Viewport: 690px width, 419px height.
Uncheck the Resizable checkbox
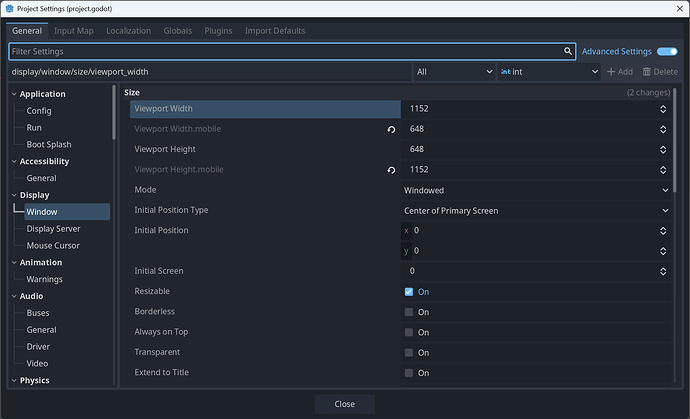point(409,292)
